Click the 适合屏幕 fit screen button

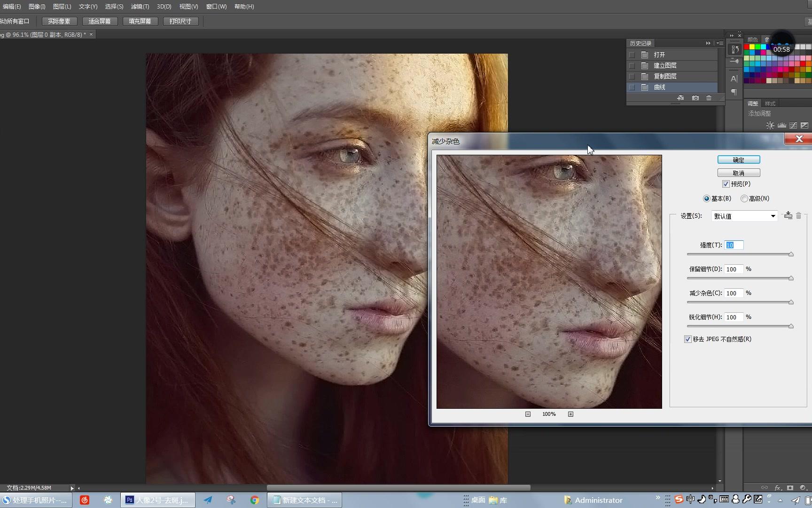click(100, 21)
